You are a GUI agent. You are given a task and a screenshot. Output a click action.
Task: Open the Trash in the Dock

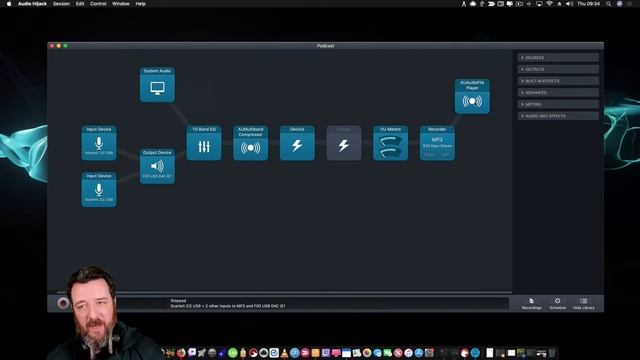552,353
